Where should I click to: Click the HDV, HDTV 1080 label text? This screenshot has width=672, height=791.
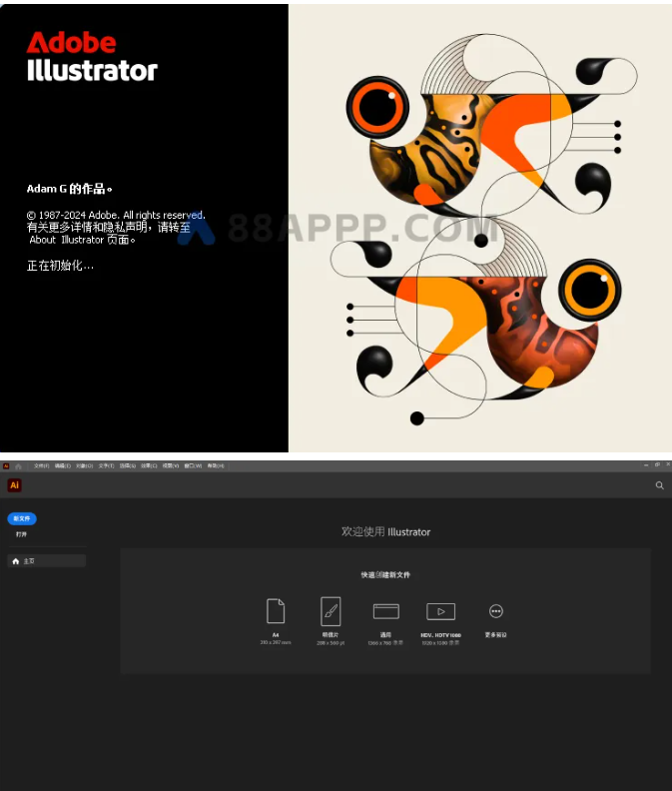pyautogui.click(x=441, y=635)
